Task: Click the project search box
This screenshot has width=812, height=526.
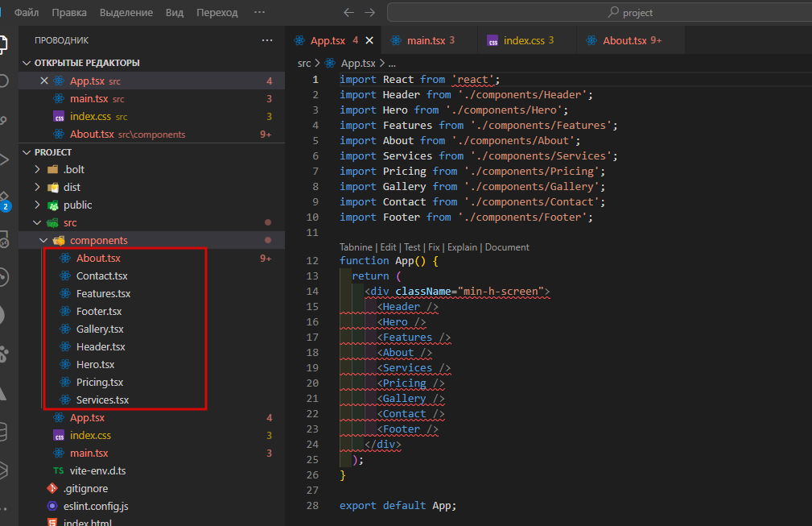Action: [x=600, y=12]
